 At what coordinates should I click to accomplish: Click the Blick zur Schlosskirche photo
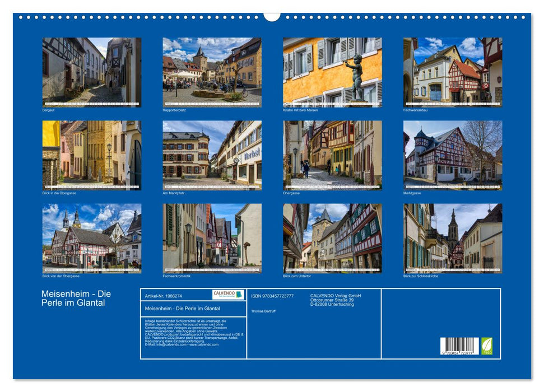point(453,238)
